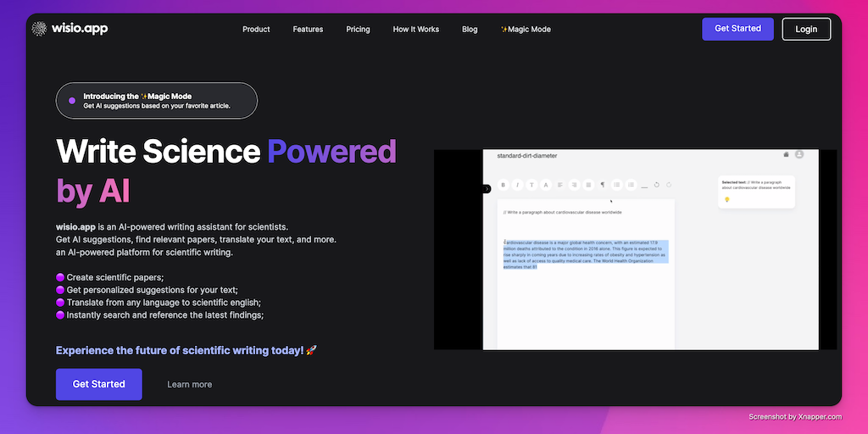868x434 pixels.
Task: Click the wisio.app brand name
Action: click(80, 29)
